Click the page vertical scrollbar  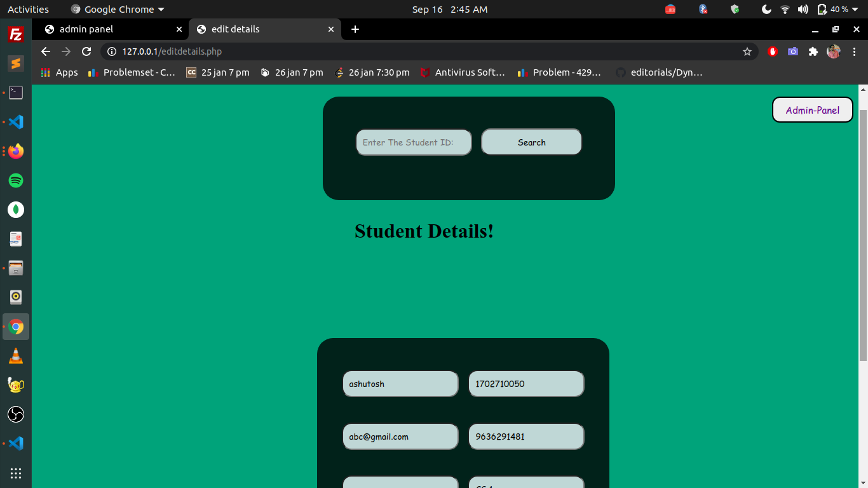pos(863,235)
